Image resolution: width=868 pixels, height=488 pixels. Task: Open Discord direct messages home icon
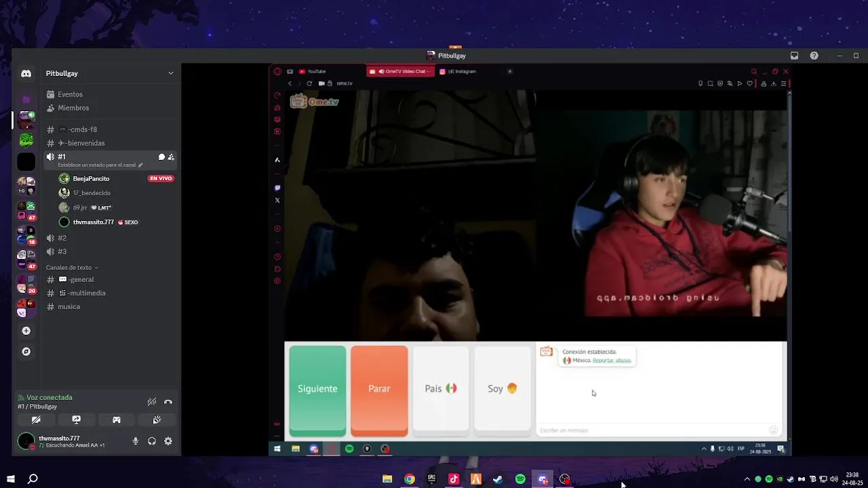click(x=26, y=73)
